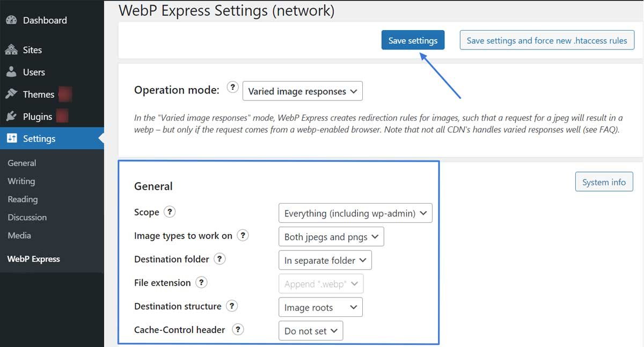Click the Save settings button
This screenshot has width=644, height=347.
pos(413,40)
